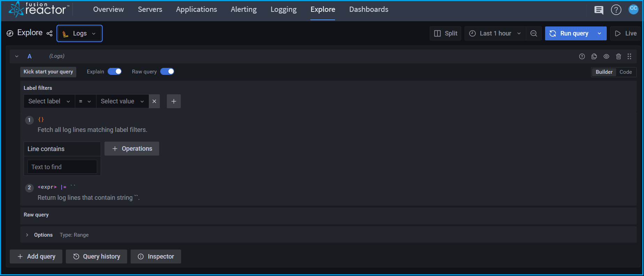Screen dimensions: 644x276
Task: Open the Select label dropdown
Action: tap(49, 101)
